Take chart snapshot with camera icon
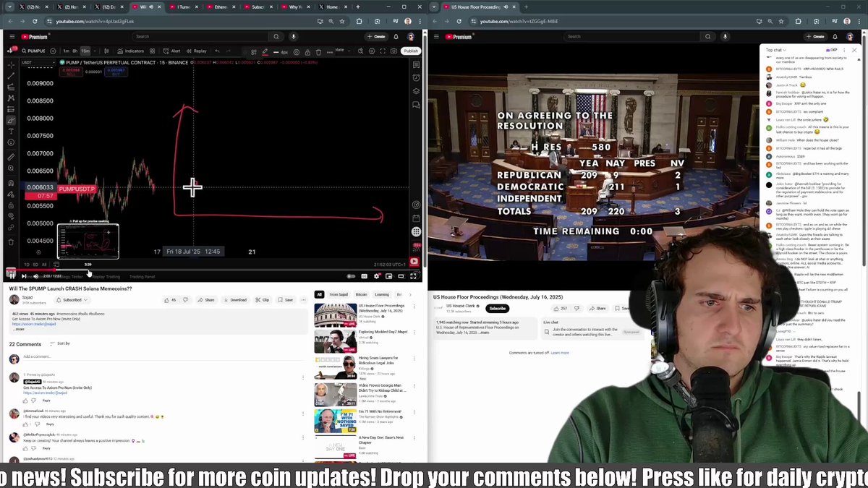The width and height of the screenshot is (868, 488). (393, 51)
